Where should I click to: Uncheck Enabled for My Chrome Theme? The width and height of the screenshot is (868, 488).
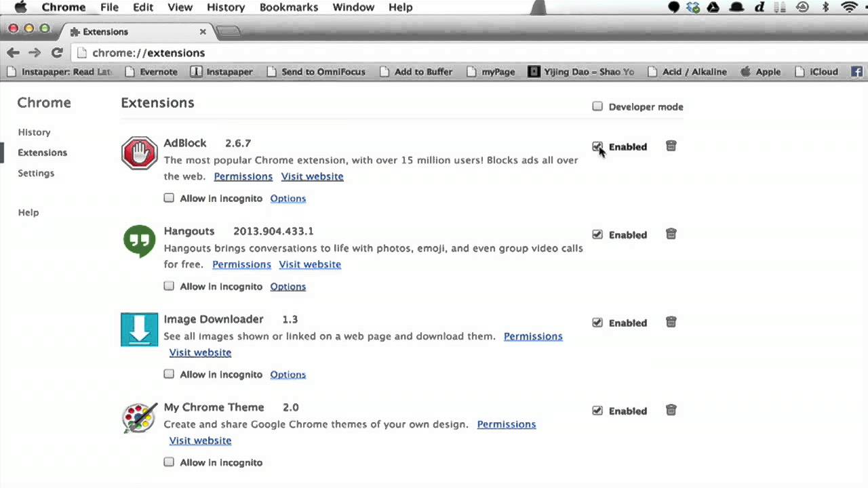[x=597, y=411]
